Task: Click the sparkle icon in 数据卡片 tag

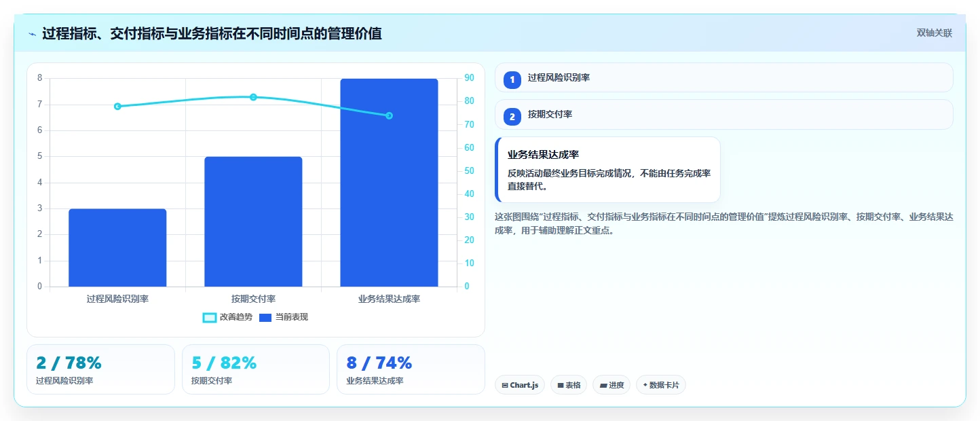Action: tap(645, 385)
